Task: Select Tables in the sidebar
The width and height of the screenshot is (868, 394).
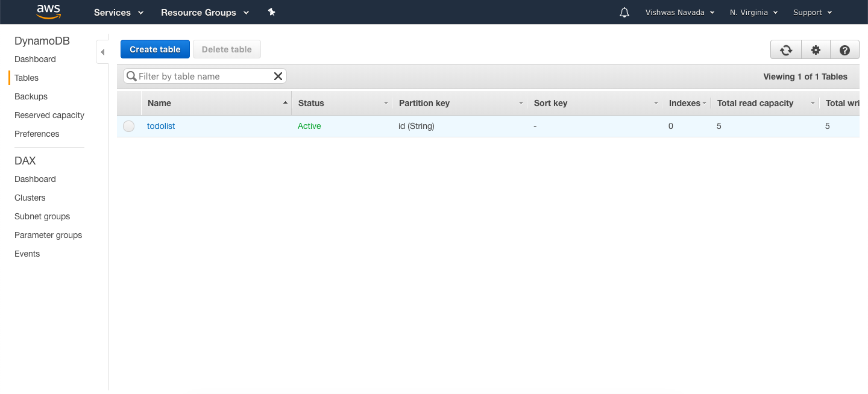Action: click(27, 78)
